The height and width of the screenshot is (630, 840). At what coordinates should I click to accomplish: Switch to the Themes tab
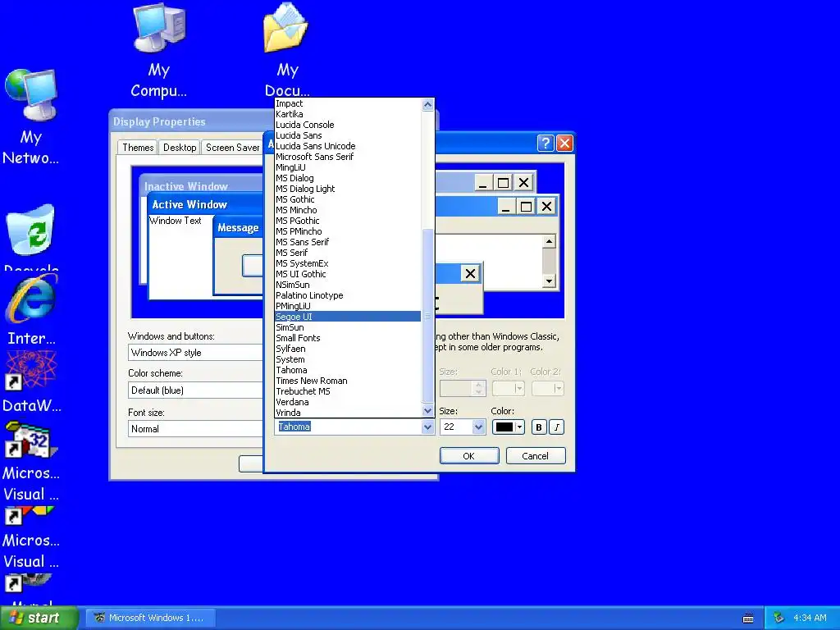138,148
